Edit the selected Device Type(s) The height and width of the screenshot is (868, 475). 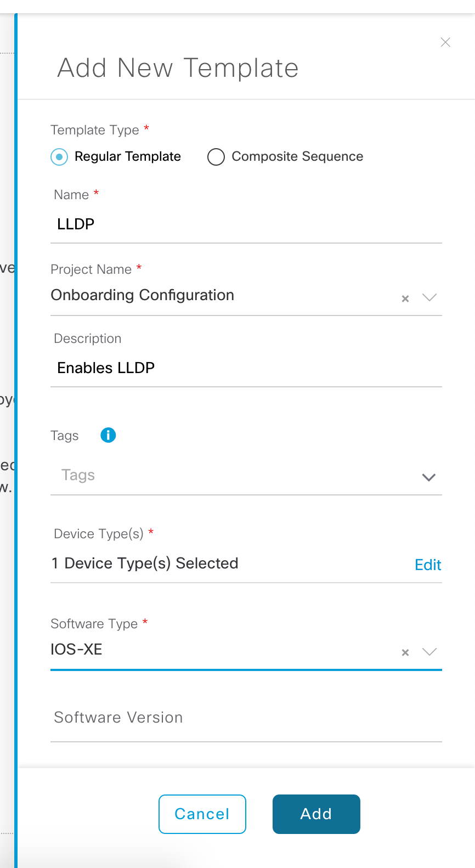coord(428,565)
